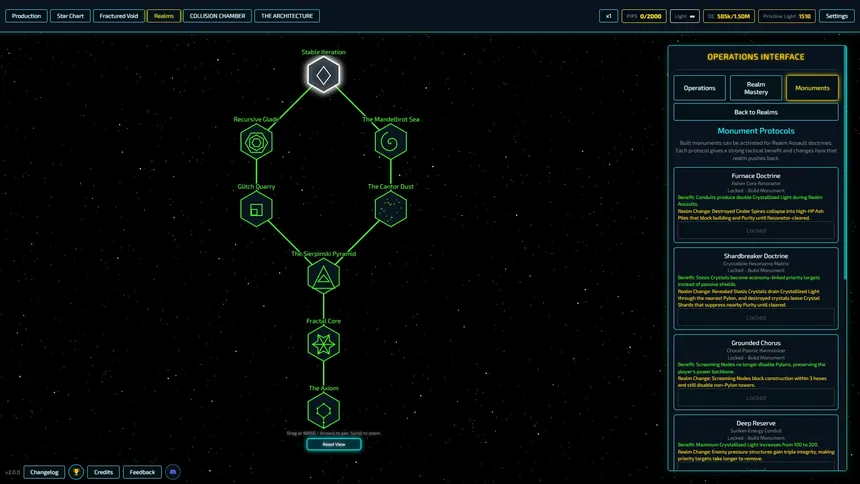This screenshot has width=860, height=484.
Task: Select the Glitch Quarry realm node
Action: coord(256,209)
